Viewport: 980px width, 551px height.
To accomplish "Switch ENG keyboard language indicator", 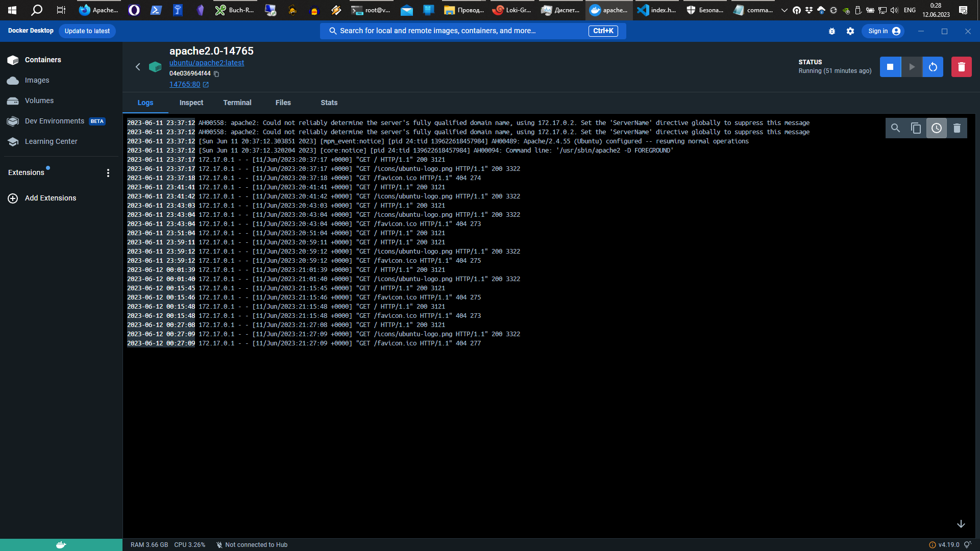I will (x=910, y=10).
